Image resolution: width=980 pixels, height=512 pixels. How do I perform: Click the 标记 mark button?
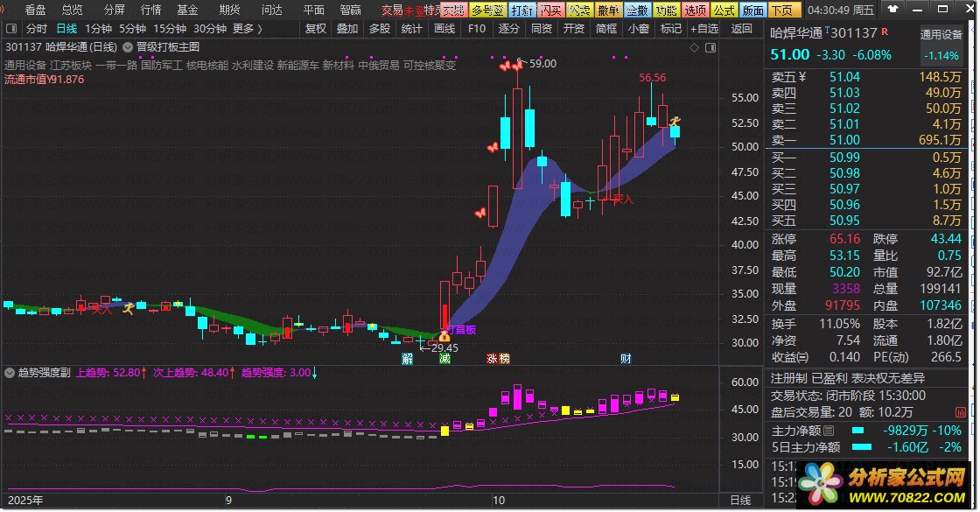pyautogui.click(x=670, y=29)
